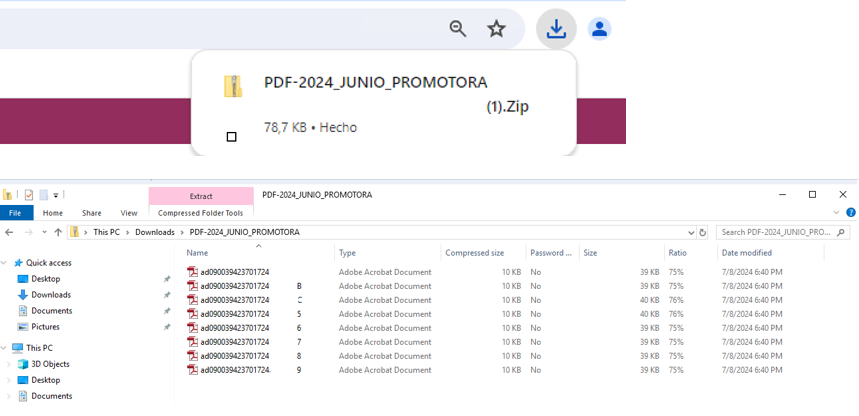Click the zip folder icon in the Explorer title bar
Screen dimensions: 859x416
[7, 195]
